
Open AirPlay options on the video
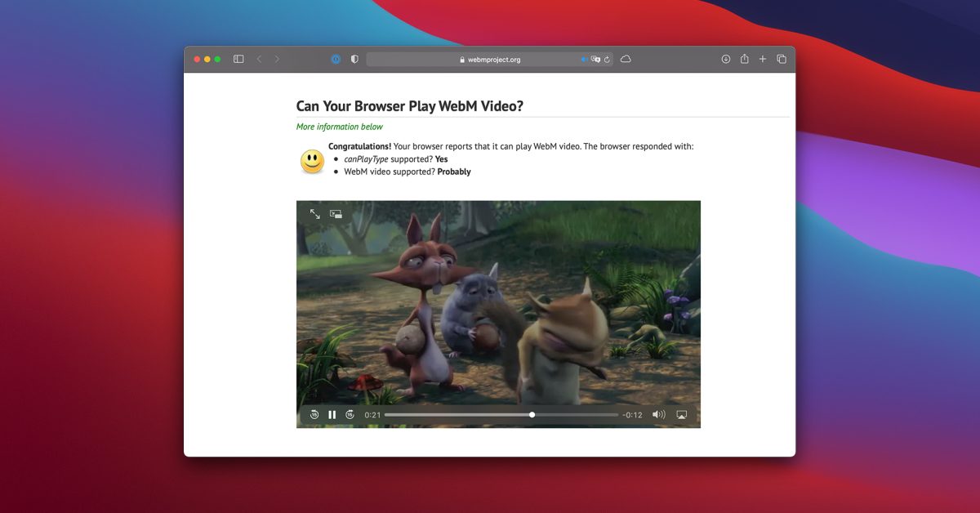pyautogui.click(x=682, y=415)
